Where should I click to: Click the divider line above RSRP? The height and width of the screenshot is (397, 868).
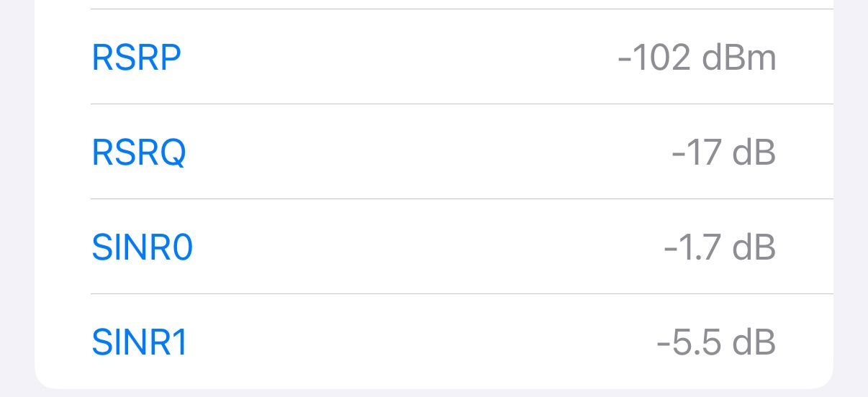[461, 9]
